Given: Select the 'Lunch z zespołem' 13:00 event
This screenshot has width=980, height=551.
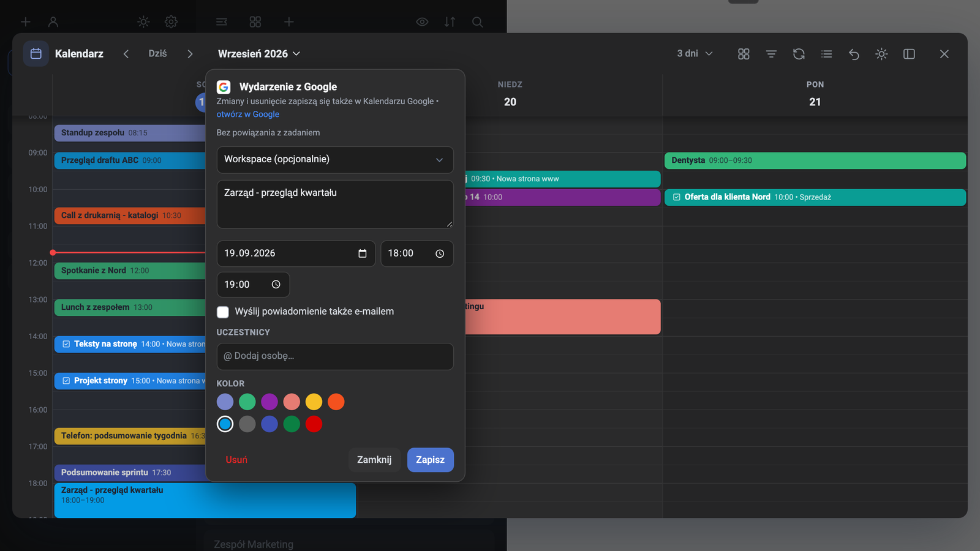Looking at the screenshot, I should [x=130, y=307].
